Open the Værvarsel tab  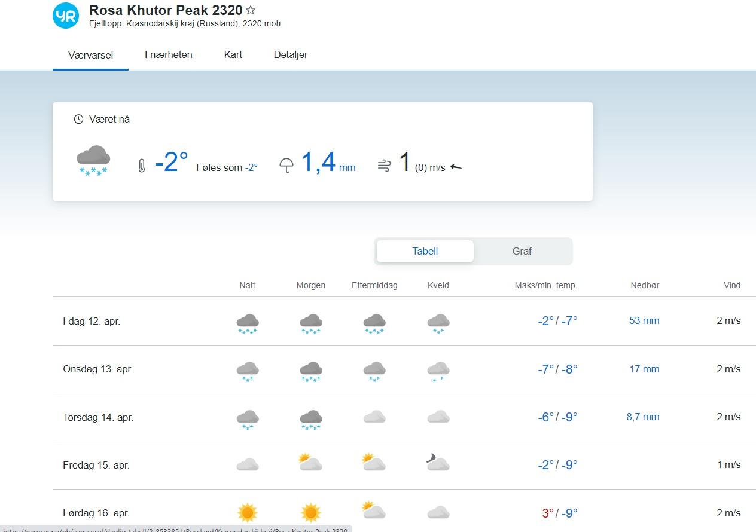tap(90, 55)
